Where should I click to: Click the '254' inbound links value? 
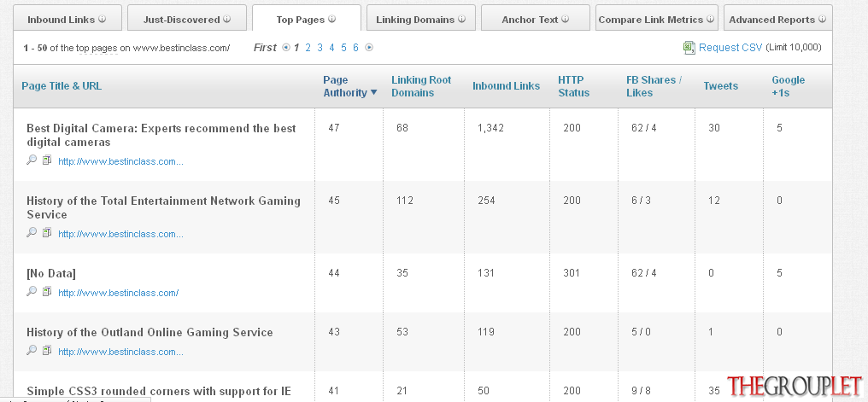[486, 201]
